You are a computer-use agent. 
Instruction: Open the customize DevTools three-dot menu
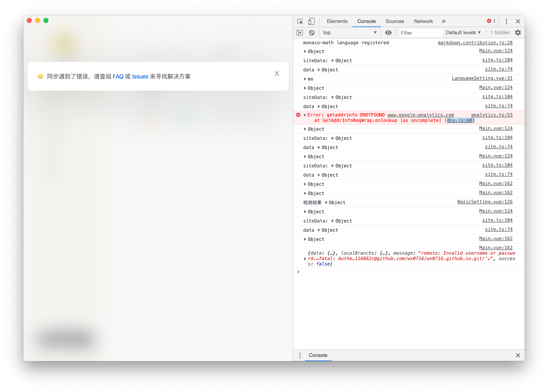[x=506, y=21]
